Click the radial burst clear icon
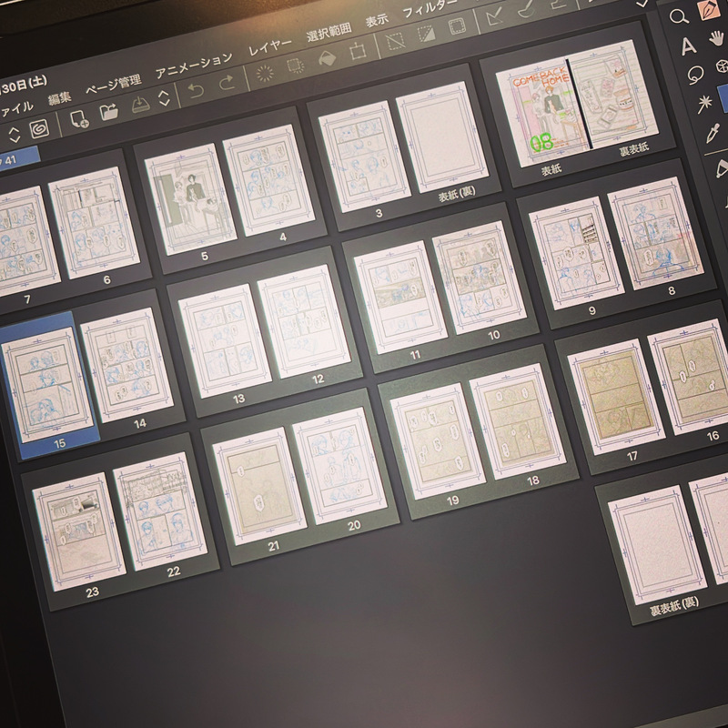This screenshot has width=728, height=728. click(x=265, y=74)
